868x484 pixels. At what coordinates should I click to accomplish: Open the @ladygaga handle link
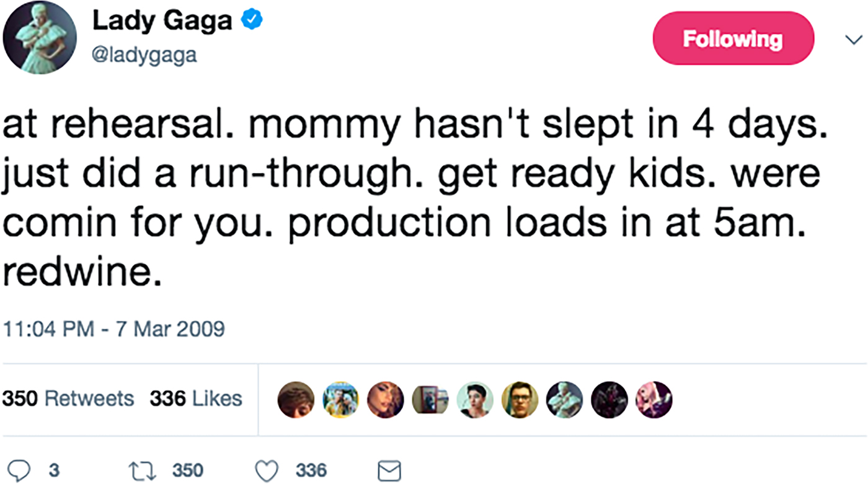pos(144,56)
